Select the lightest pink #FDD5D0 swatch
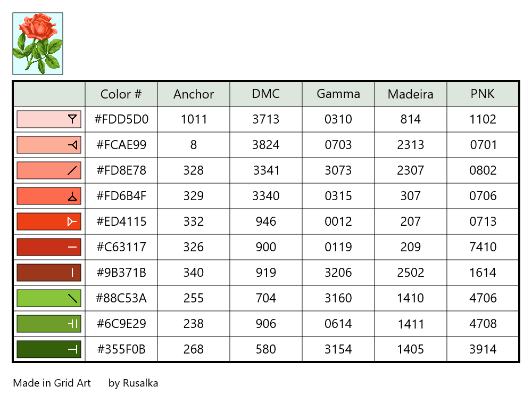 49,119
